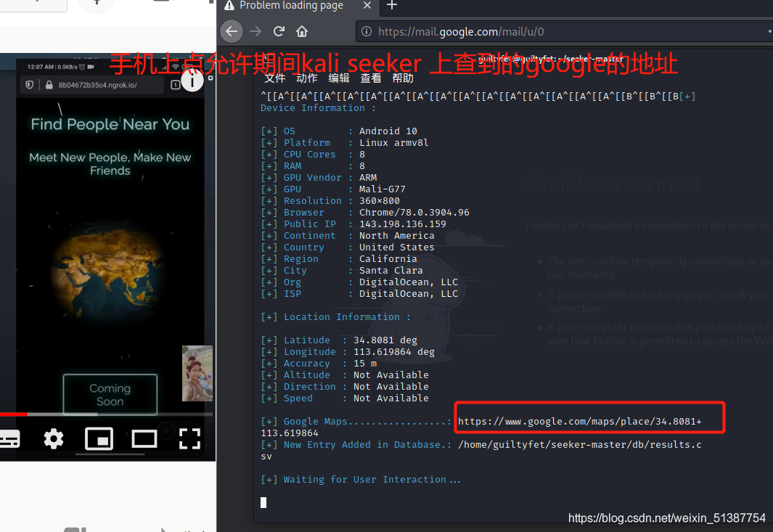Screen dimensions: 773x532
Task: Click the girl photo thumbnail in video
Action: point(197,373)
